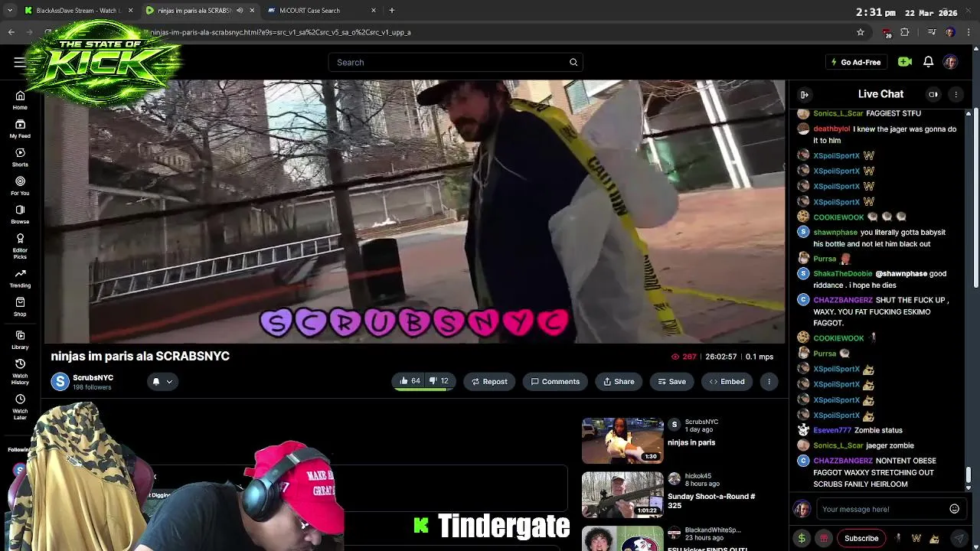This screenshot has height=551, width=980.
Task: Bookmark this page with star icon
Action: 861,32
